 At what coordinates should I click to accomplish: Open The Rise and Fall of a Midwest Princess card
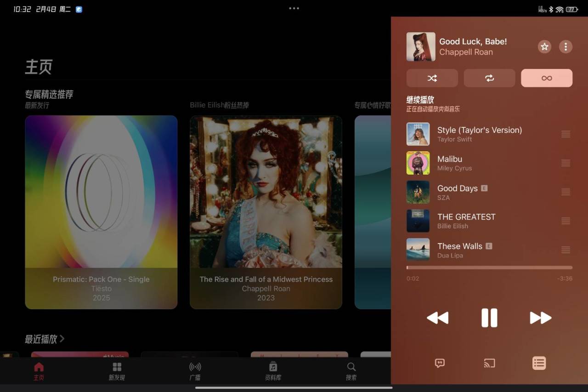[x=266, y=212]
